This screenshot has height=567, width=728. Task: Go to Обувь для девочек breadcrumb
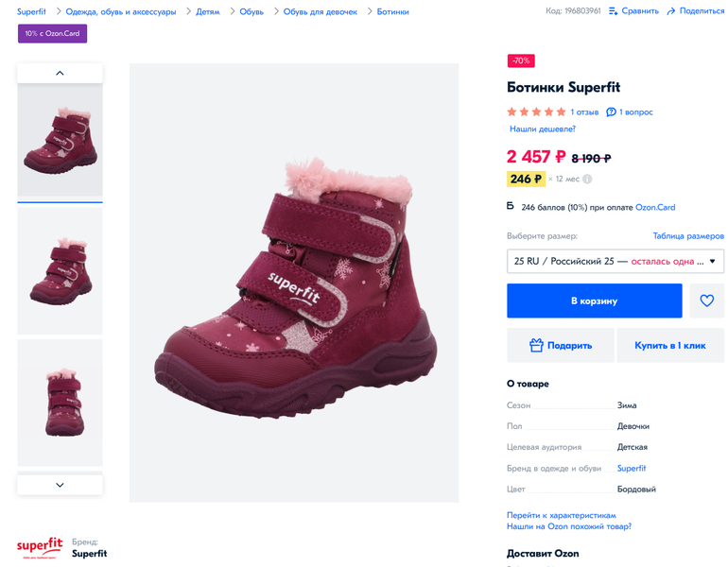point(321,11)
